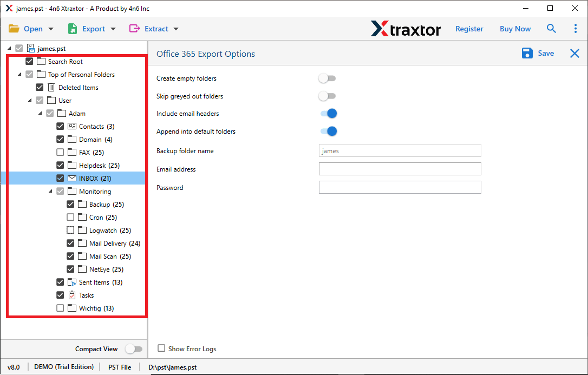
Task: Click the Extract icon in toolbar
Action: pyautogui.click(x=134, y=29)
